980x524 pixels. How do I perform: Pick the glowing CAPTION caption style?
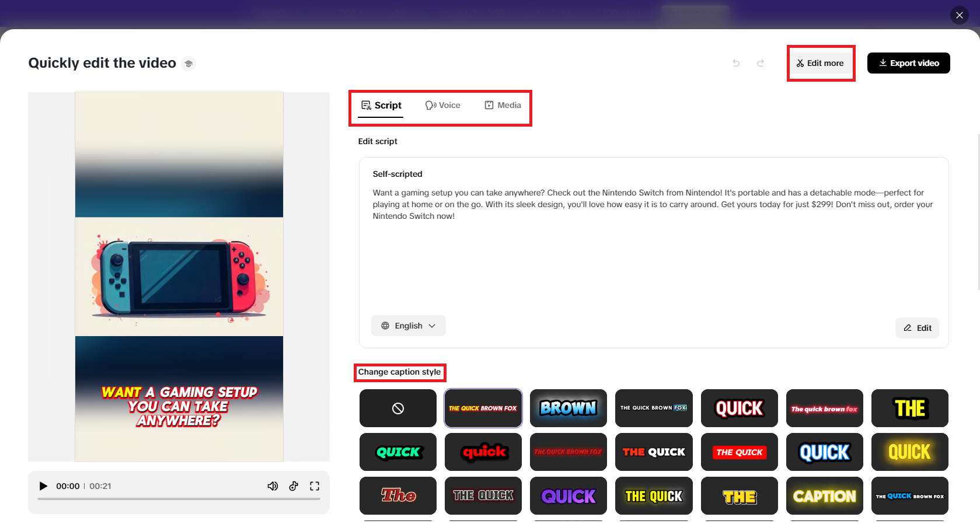[824, 496]
